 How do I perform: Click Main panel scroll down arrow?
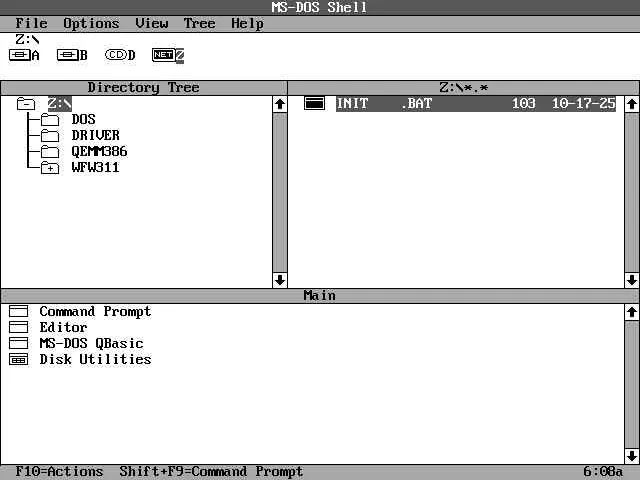(632, 456)
